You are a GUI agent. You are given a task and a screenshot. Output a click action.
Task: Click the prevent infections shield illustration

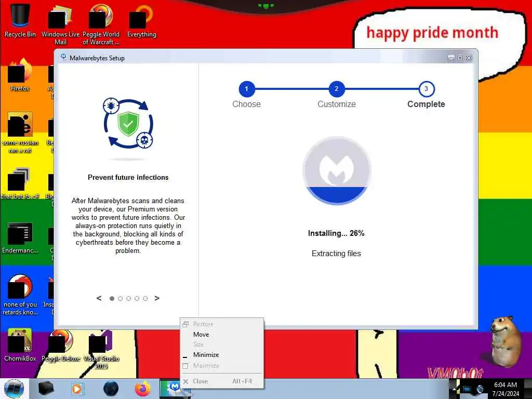[x=128, y=124]
